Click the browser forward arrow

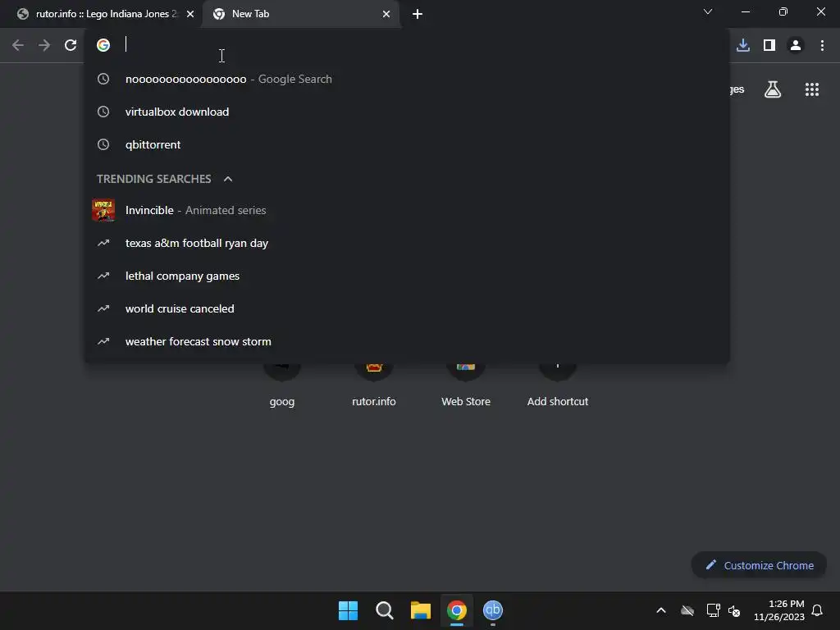(x=44, y=45)
